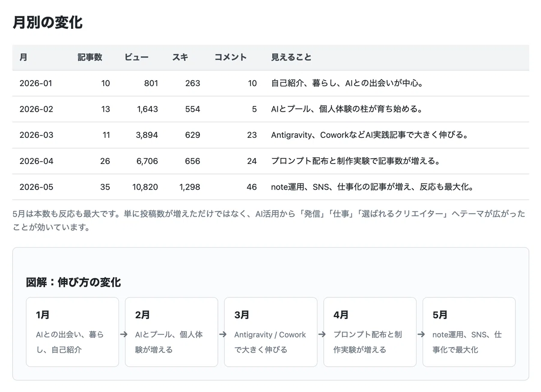Click the 1,643 views value
This screenshot has height=392, width=541.
tap(148, 109)
